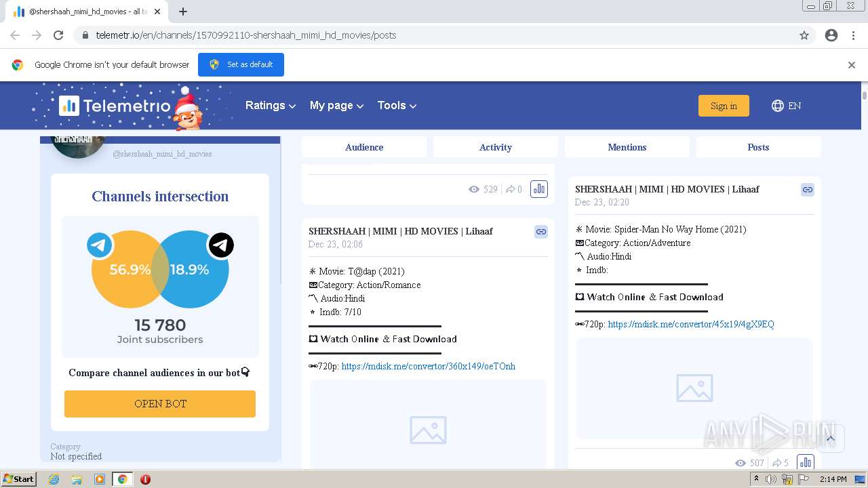Click the black Telegram icon on blue circle
The width and height of the screenshot is (868, 488).
(221, 245)
